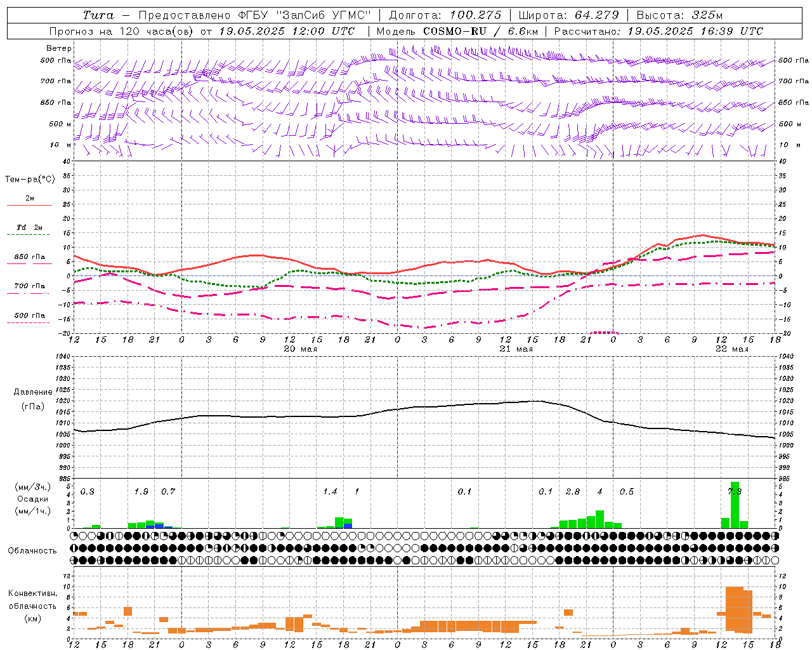This screenshot has width=812, height=650.
Task: Click the "(км)" unit label under convective cloudiness
Action: 32,618
